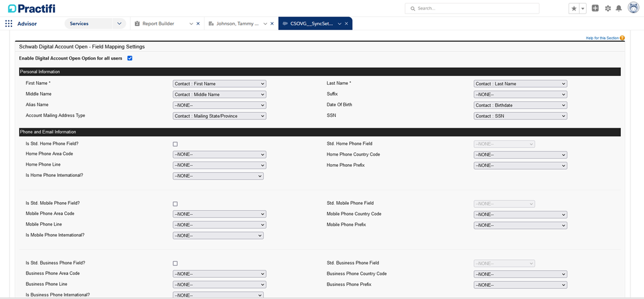
Task: Open Home Phone Area Code dropdown
Action: tap(219, 155)
